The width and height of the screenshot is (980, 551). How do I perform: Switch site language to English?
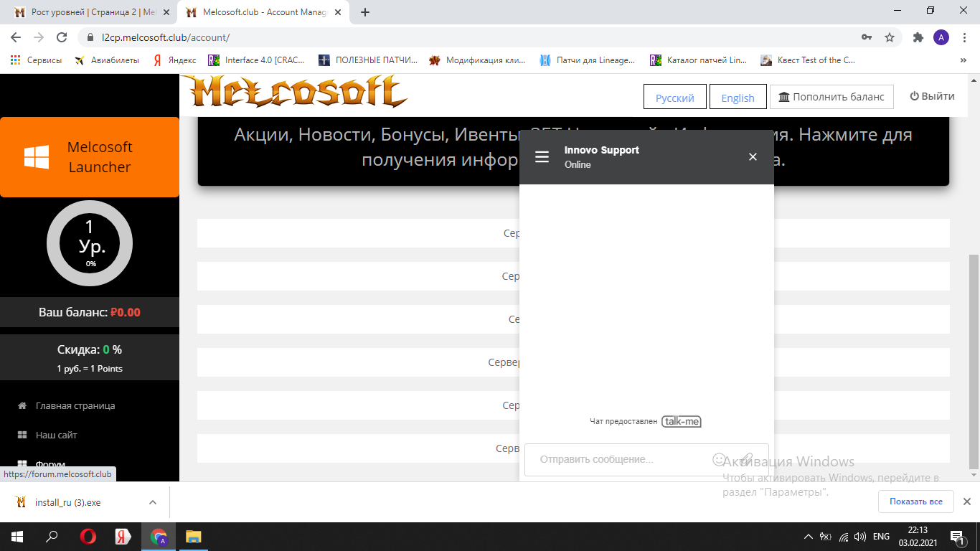click(738, 98)
